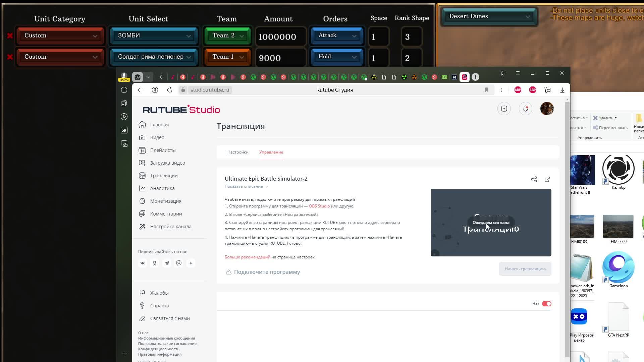Click the OBS Studio hyperlink
Viewport: 644px width, 362px height.
319,206
